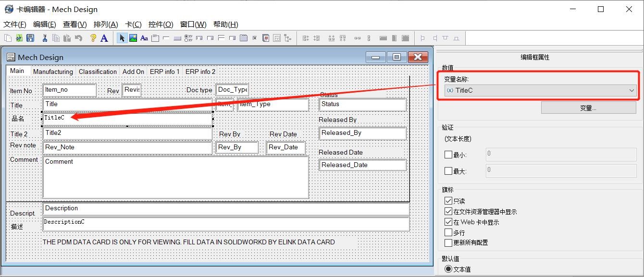The width and height of the screenshot is (644, 277).
Task: Select the Title2 edit field
Action: click(127, 133)
